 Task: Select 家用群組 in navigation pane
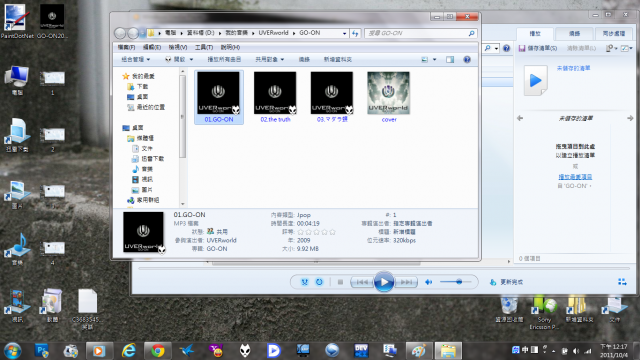[x=143, y=200]
